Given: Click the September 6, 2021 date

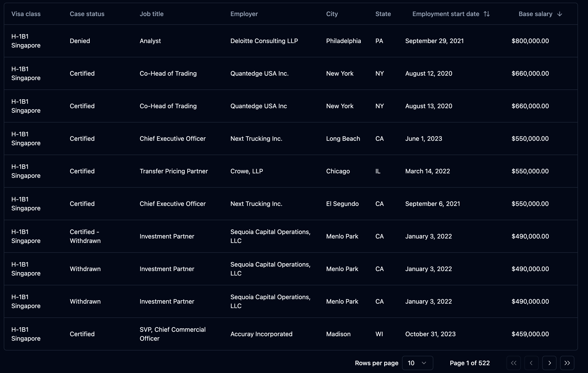Looking at the screenshot, I should coord(432,204).
